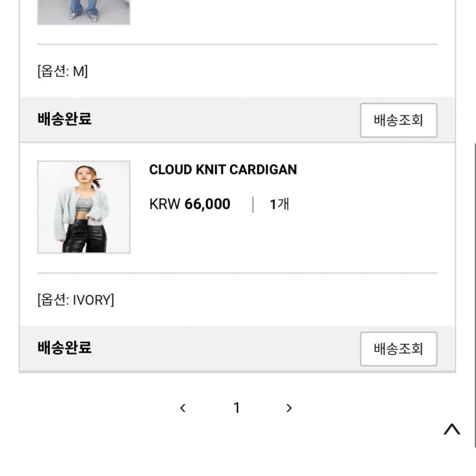The image size is (476, 476).
Task: Open the partially visible jeans thumbnail
Action: point(84,12)
